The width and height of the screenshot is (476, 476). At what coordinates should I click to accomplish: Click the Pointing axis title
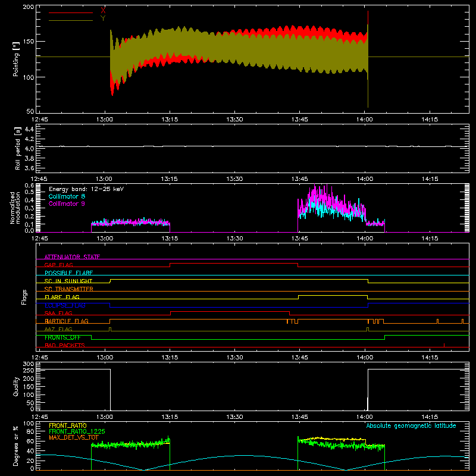click(16, 59)
